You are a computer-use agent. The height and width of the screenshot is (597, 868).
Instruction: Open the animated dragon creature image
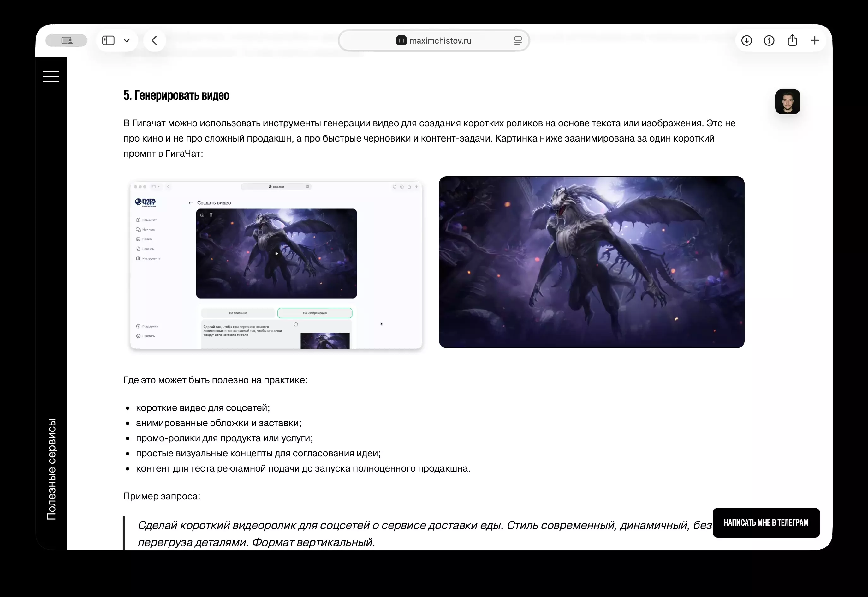click(592, 262)
